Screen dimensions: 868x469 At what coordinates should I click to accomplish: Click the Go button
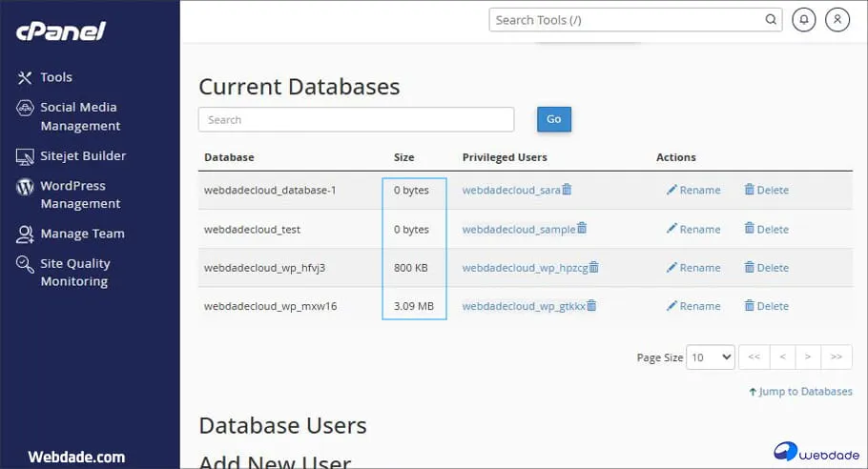click(x=554, y=119)
